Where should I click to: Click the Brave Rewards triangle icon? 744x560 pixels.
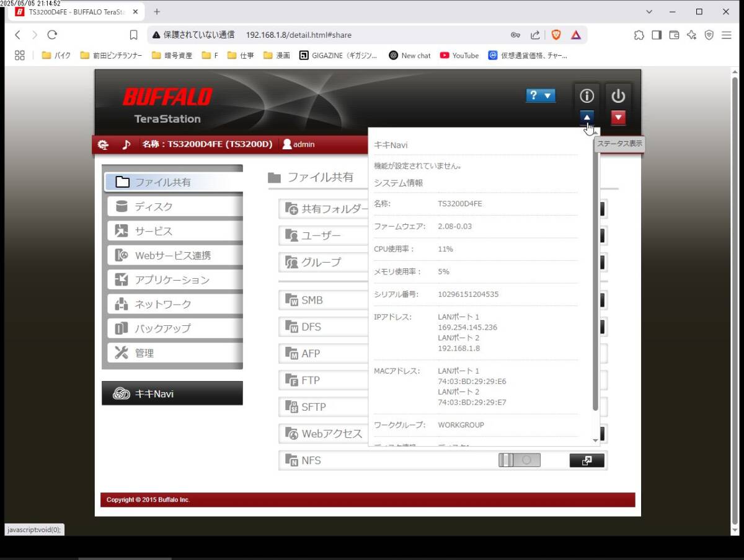576,35
